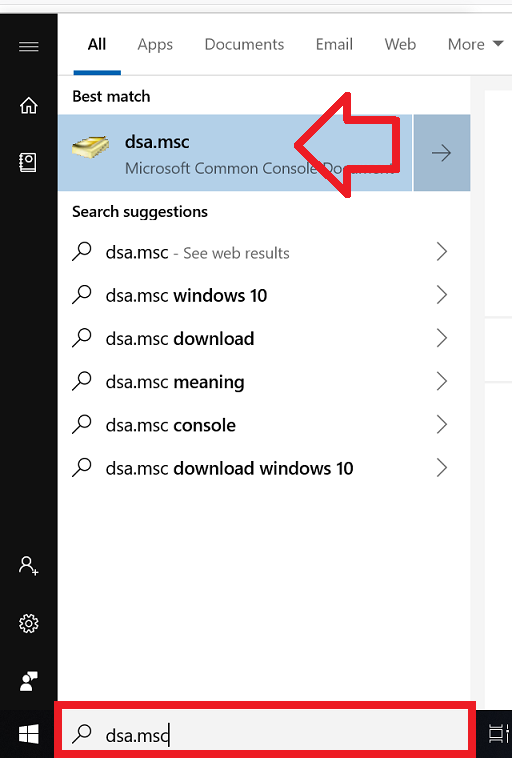Click the Feedback person icon

[x=29, y=681]
